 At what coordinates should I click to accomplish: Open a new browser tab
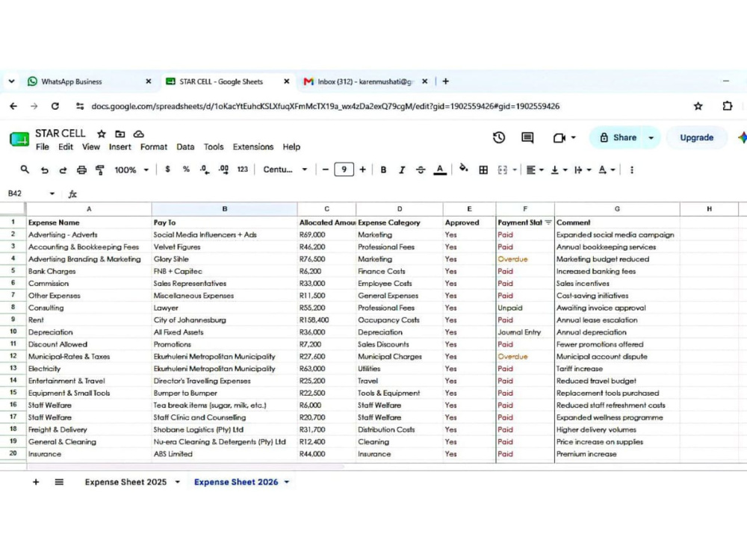point(445,81)
